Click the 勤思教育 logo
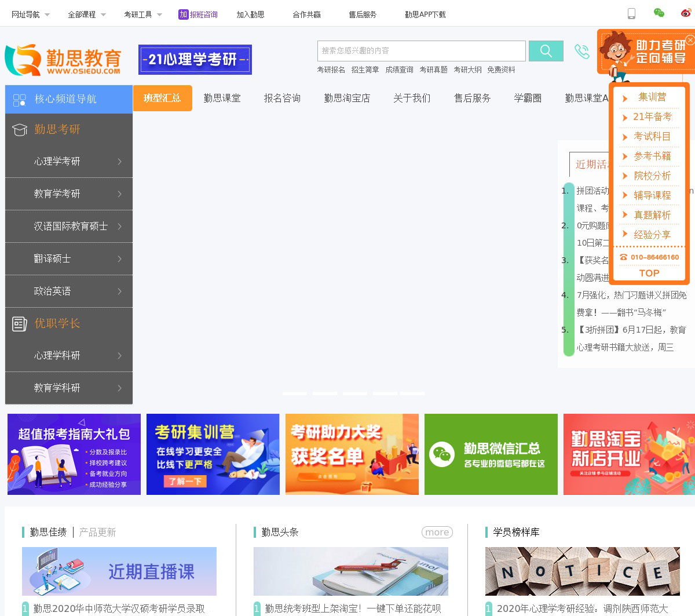This screenshot has width=695, height=616. pos(63,60)
